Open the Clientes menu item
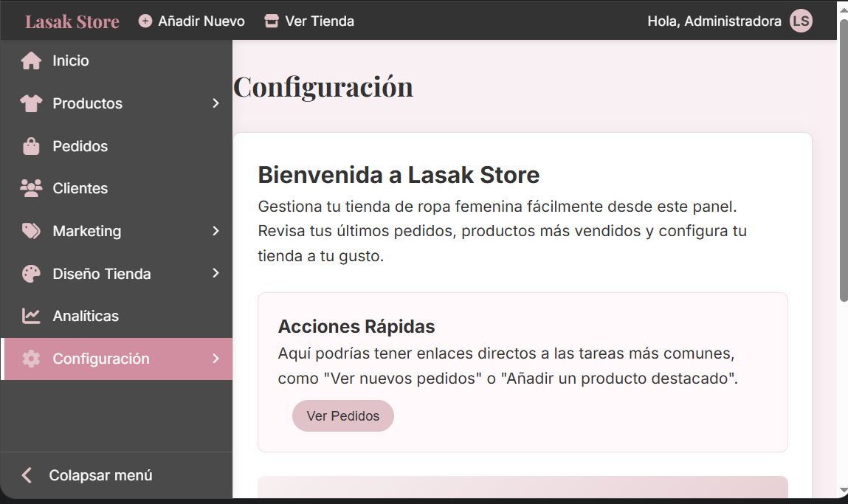 (x=80, y=189)
